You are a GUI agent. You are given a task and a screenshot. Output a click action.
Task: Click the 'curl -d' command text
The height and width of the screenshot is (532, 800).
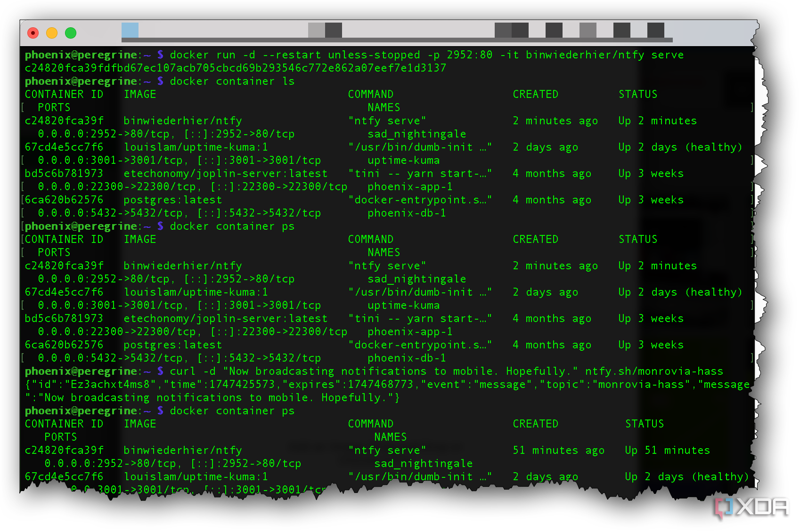point(193,371)
